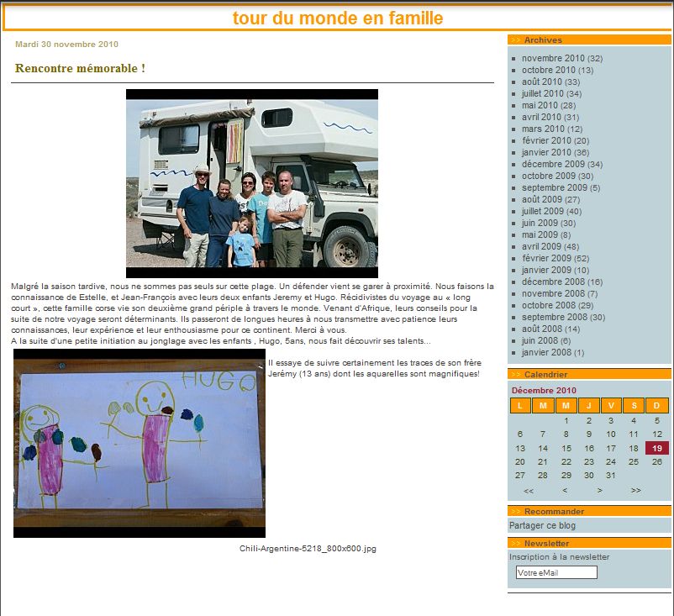
Task: Go to previous year with '<<' calendar arrow
Action: pos(528,490)
